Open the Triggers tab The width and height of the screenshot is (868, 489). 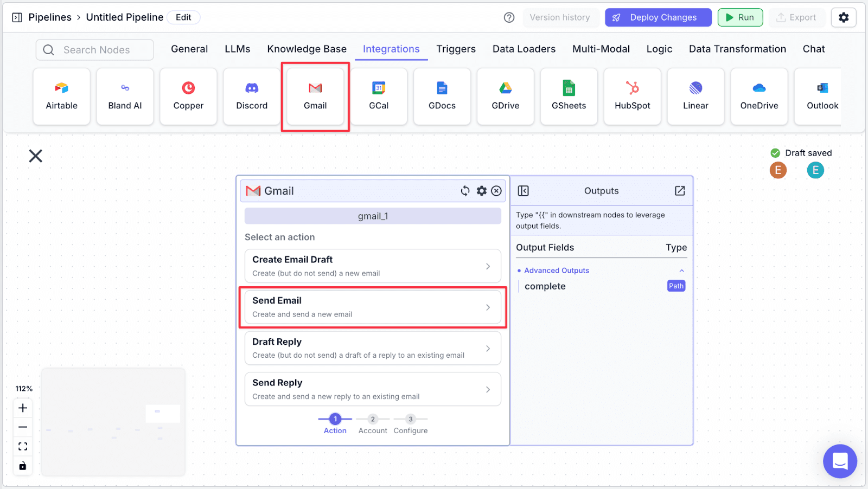pyautogui.click(x=456, y=49)
